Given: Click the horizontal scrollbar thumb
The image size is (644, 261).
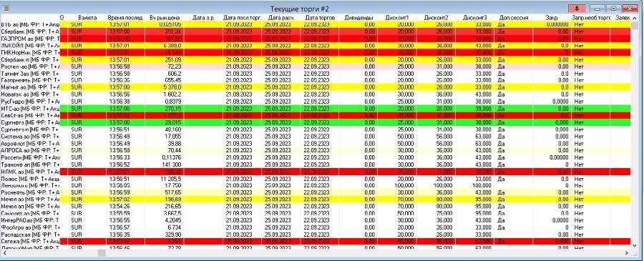Looking at the screenshot, I should pos(101,253).
